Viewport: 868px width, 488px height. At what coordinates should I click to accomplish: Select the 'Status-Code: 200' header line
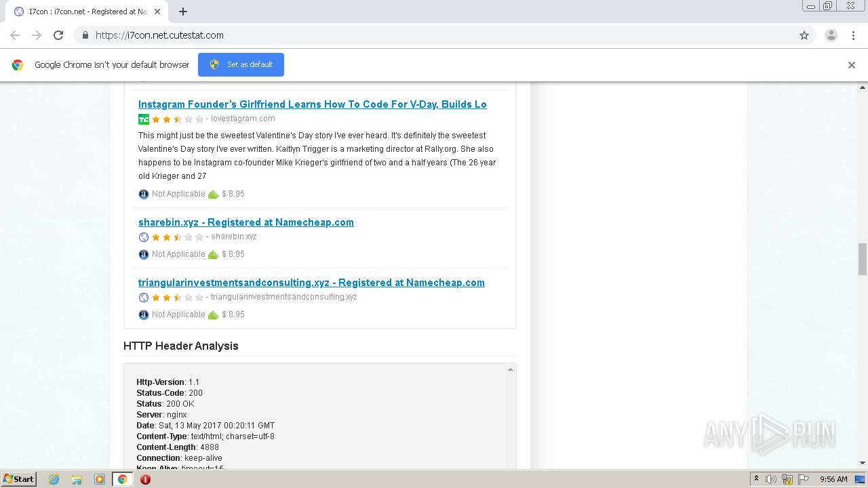pos(170,393)
